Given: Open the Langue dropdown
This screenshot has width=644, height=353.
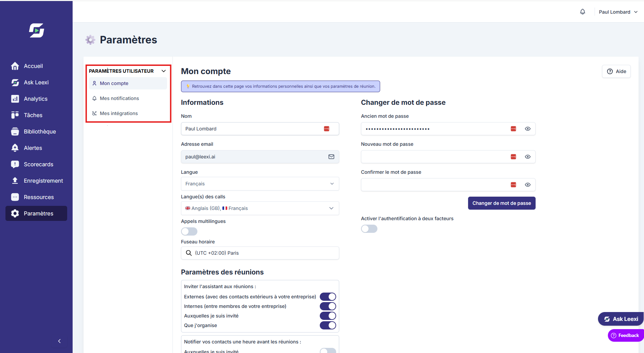Looking at the screenshot, I should click(260, 184).
